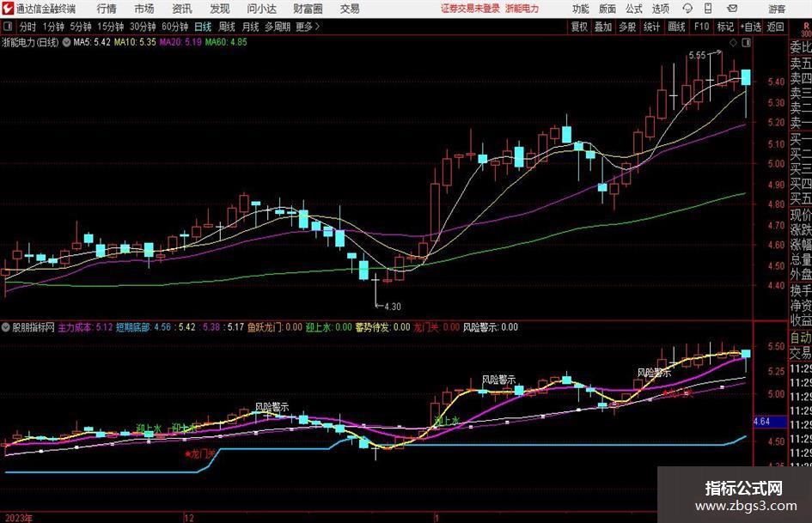Click the 2023年 date axis label
812x523 pixels.
pyautogui.click(x=19, y=518)
